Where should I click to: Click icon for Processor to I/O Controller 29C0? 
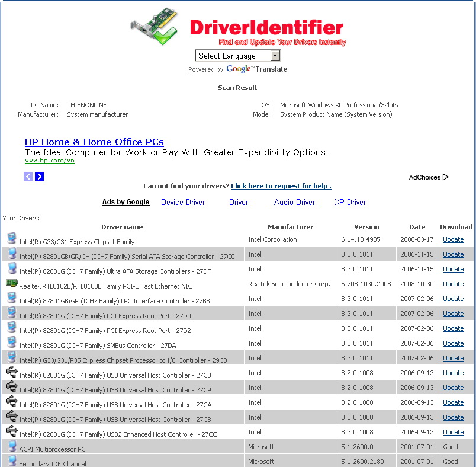point(12,357)
